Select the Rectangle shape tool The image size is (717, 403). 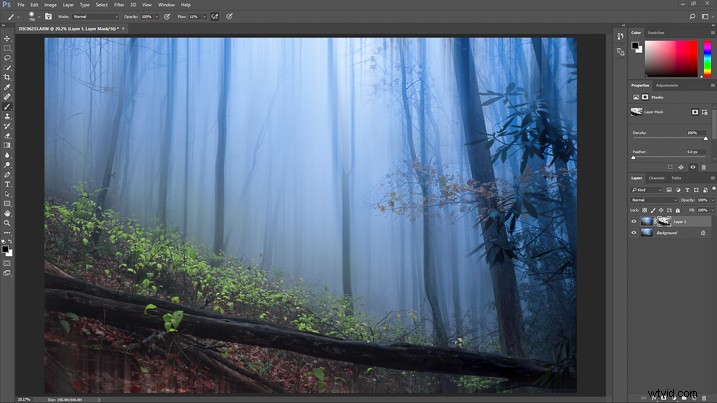(x=7, y=204)
